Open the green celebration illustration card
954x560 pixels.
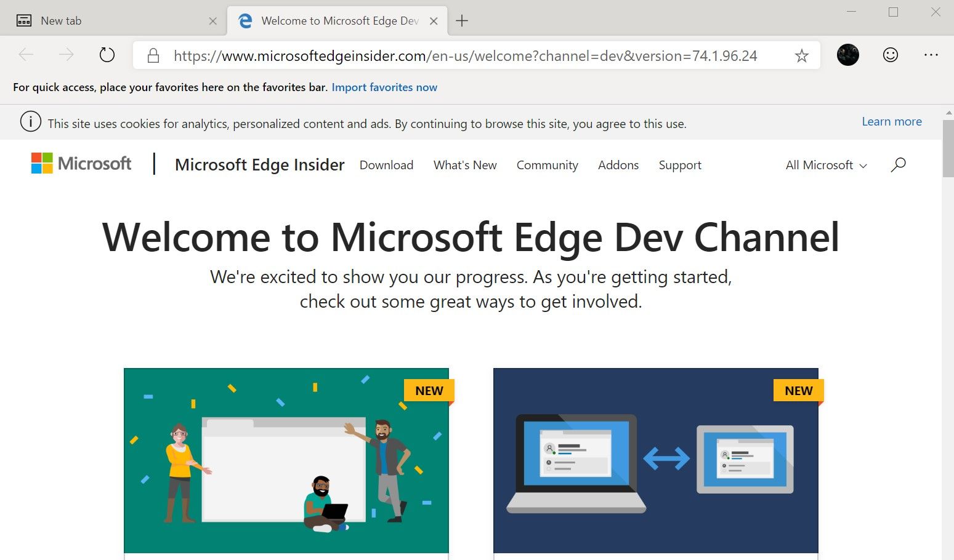pyautogui.click(x=286, y=461)
